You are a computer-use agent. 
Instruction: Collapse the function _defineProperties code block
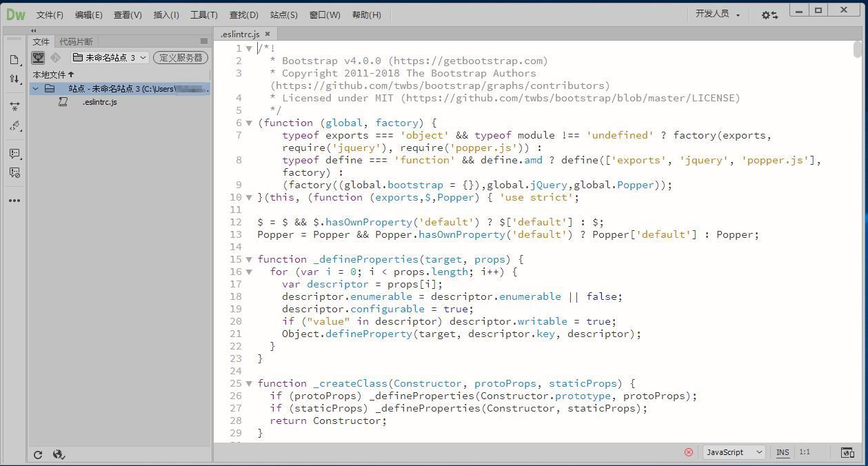click(249, 259)
